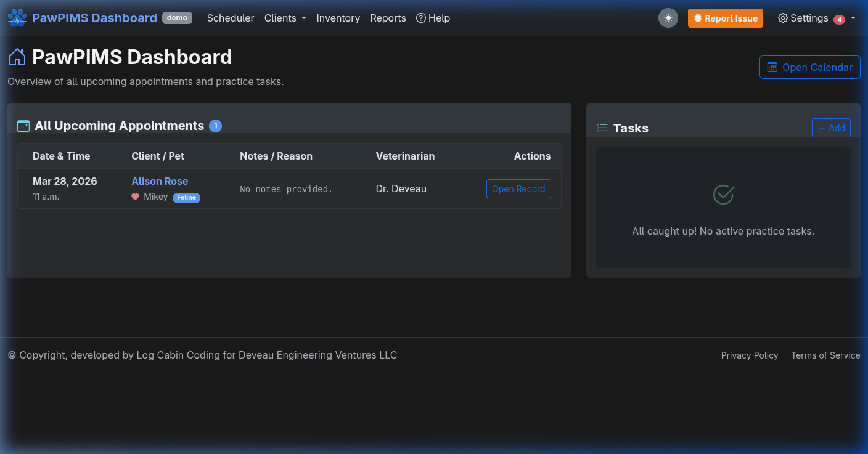The width and height of the screenshot is (868, 454).
Task: Click the Veterinarian column header
Action: tap(405, 156)
